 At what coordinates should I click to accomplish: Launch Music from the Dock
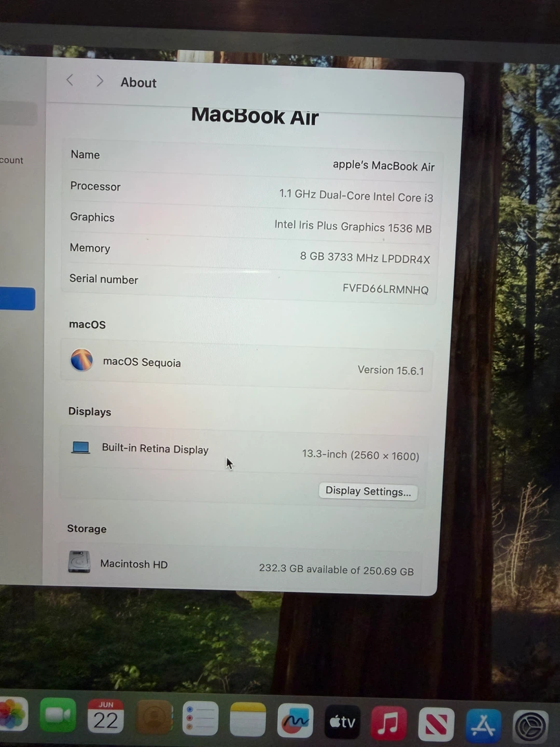[x=389, y=723]
